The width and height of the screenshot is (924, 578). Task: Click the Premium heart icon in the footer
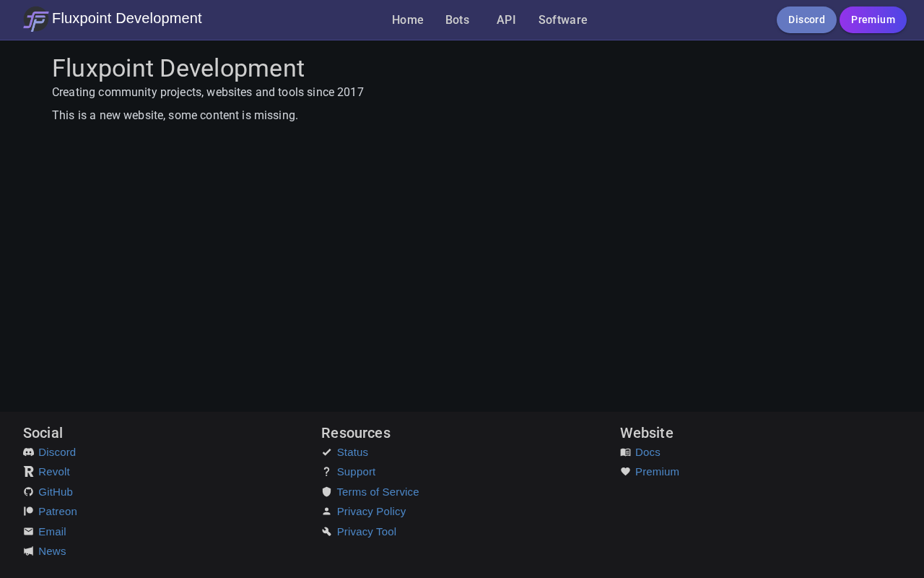coord(625,472)
